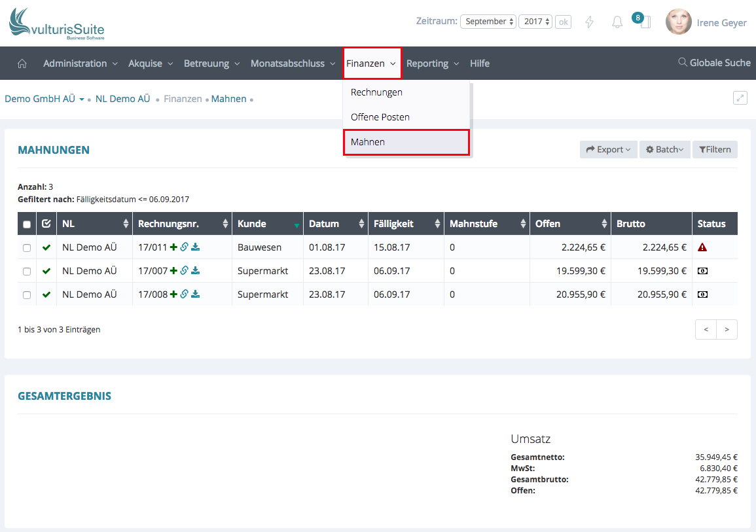The image size is (756, 532).
Task: Open the Reporting menu
Action: (432, 63)
